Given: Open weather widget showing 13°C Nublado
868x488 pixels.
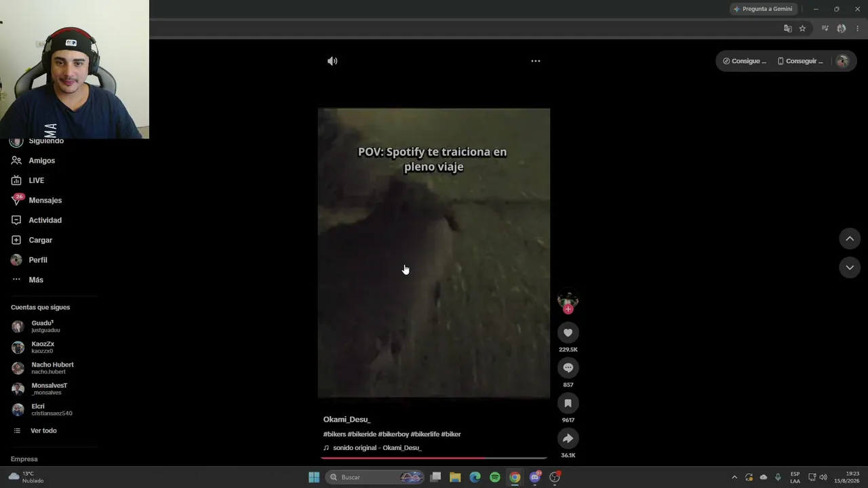Looking at the screenshot, I should pyautogui.click(x=26, y=477).
